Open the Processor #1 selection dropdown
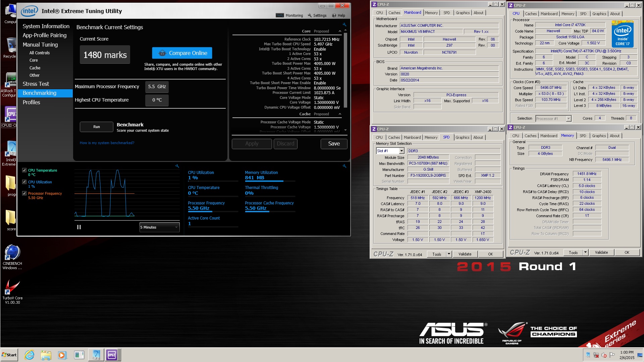The image size is (644, 362). (x=569, y=119)
